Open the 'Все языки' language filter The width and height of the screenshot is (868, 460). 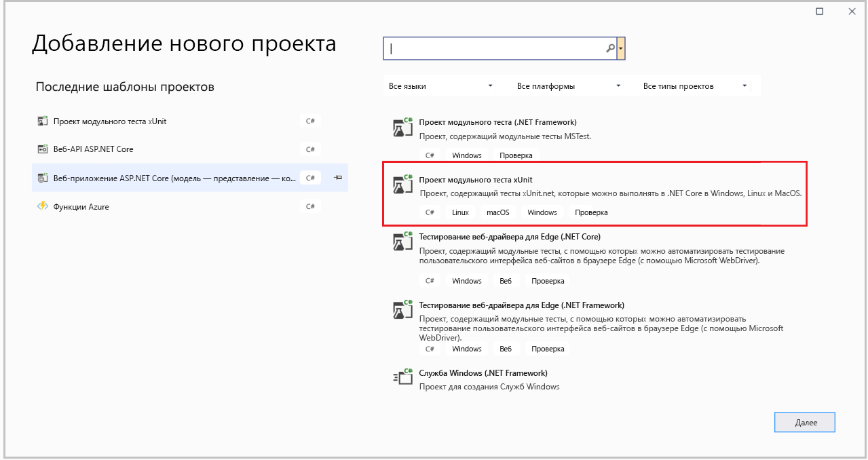[441, 86]
